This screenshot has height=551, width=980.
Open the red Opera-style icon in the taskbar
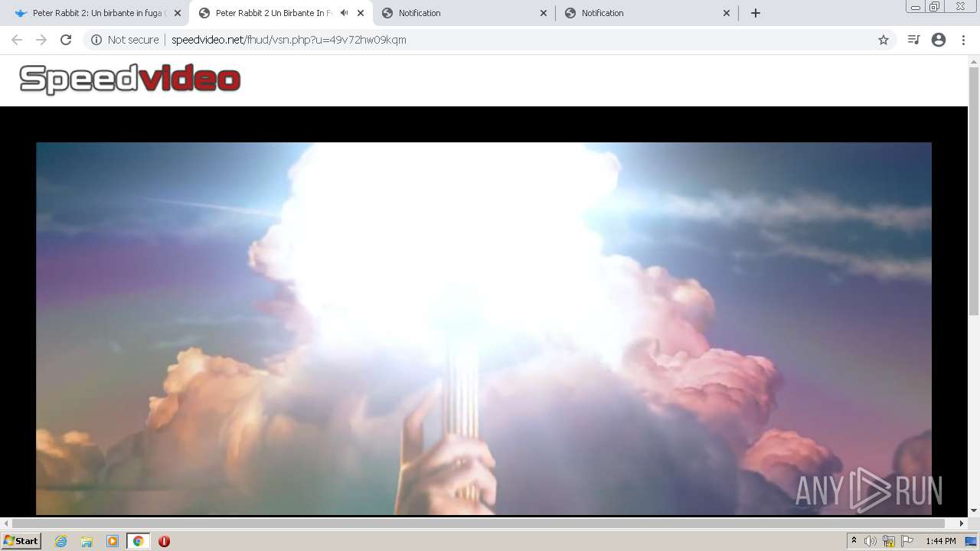(x=164, y=541)
